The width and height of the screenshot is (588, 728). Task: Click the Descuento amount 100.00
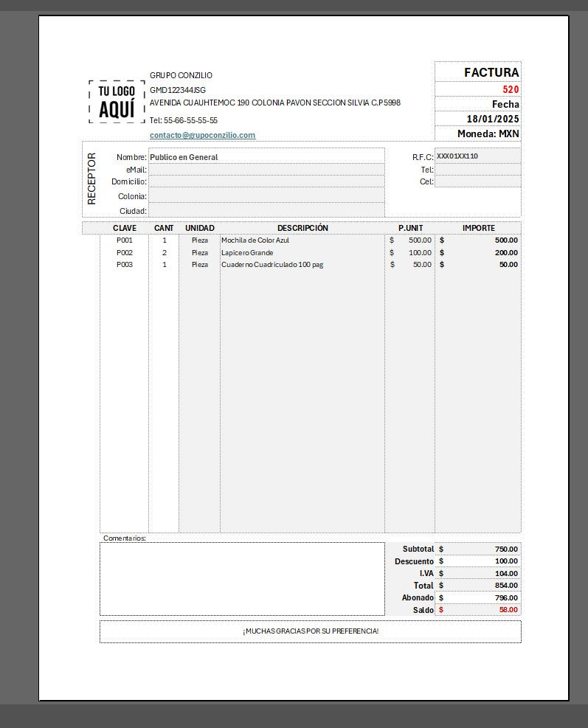[x=506, y=561]
